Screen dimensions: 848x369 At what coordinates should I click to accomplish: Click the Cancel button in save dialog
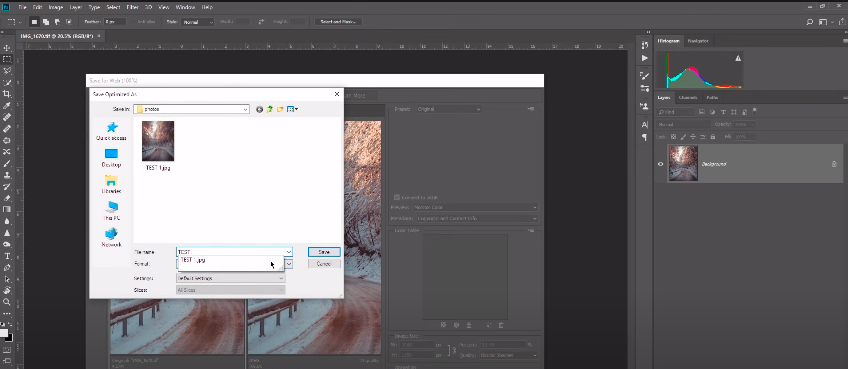point(324,264)
